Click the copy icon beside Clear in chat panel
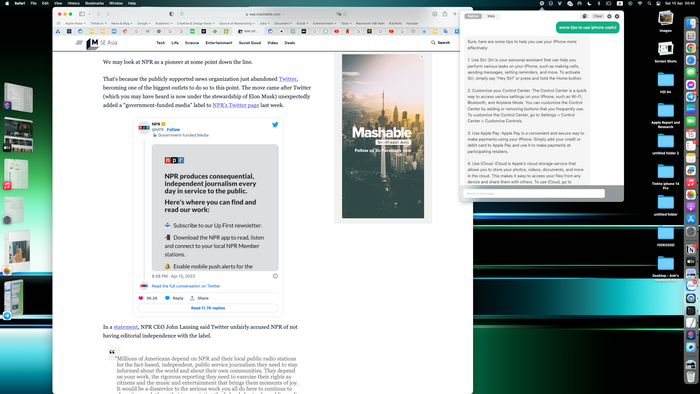 (584, 17)
